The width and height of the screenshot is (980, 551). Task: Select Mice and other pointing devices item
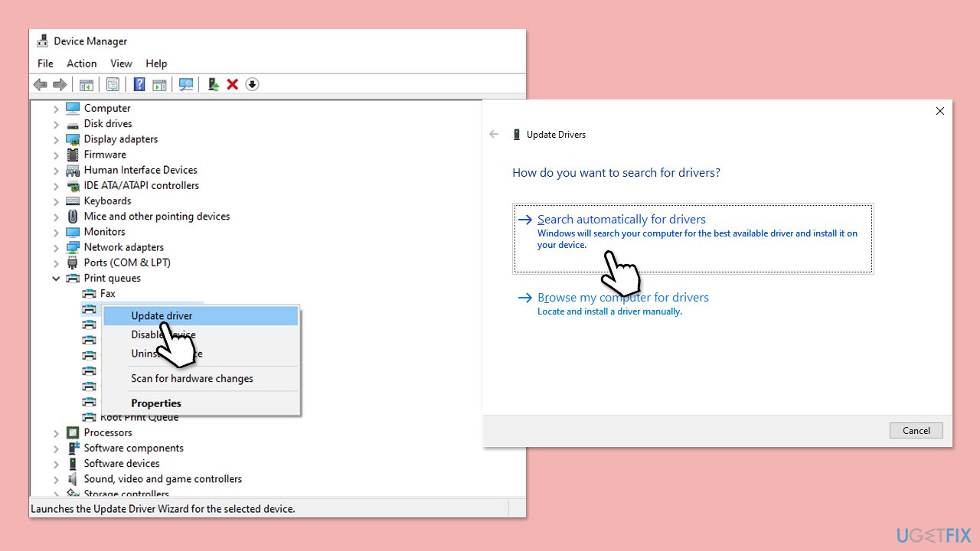pyautogui.click(x=157, y=217)
